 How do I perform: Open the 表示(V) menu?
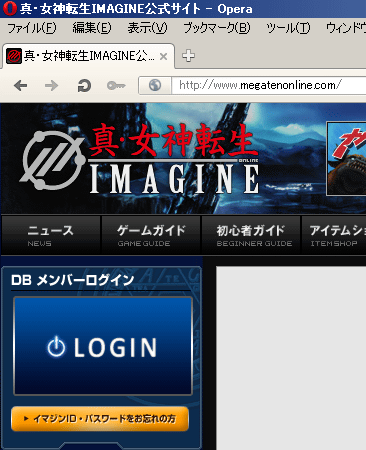[x=147, y=28]
